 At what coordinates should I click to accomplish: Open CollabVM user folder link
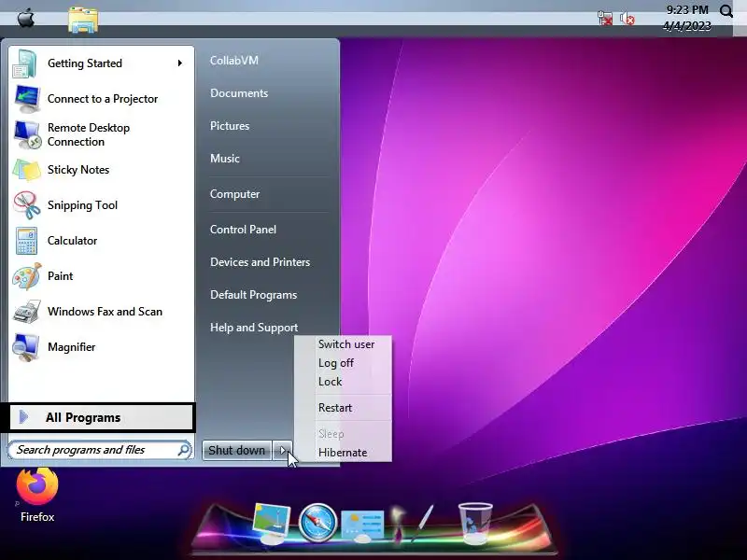pos(234,61)
